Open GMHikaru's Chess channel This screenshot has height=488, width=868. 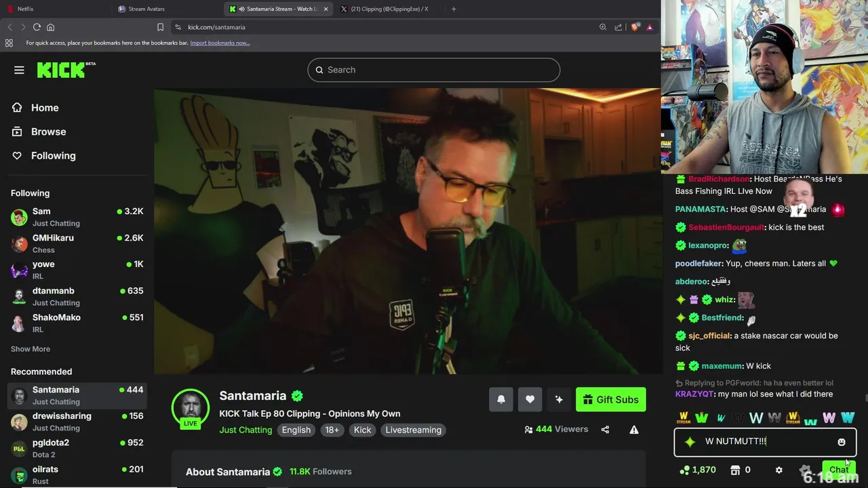click(x=77, y=243)
